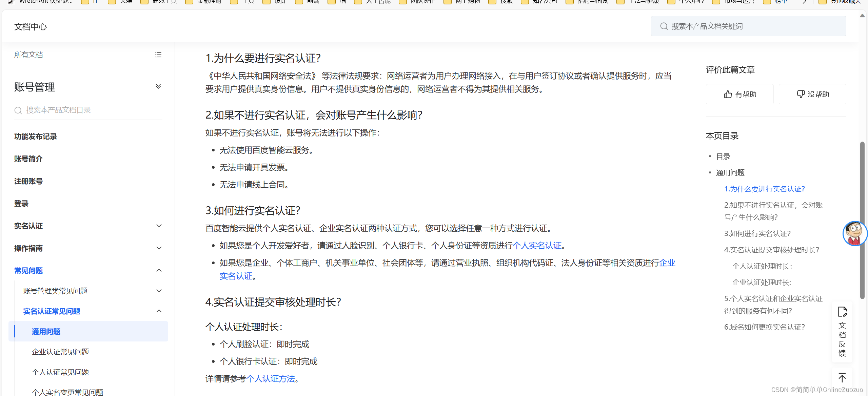This screenshot has width=868, height=396.
Task: Click bullet text 个人刷脸认证：即时完成
Action: click(264, 344)
